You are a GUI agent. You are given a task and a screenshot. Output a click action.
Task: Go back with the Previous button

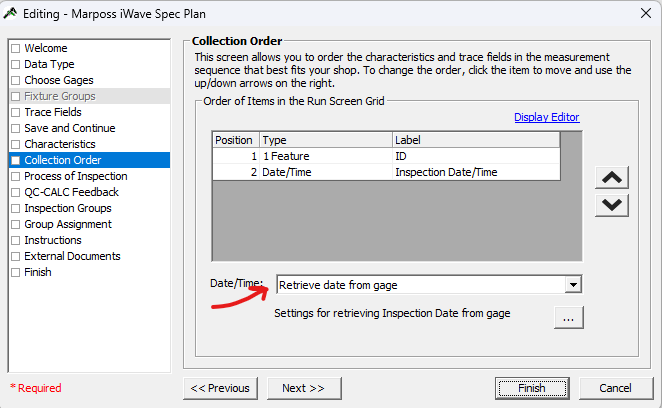220,388
